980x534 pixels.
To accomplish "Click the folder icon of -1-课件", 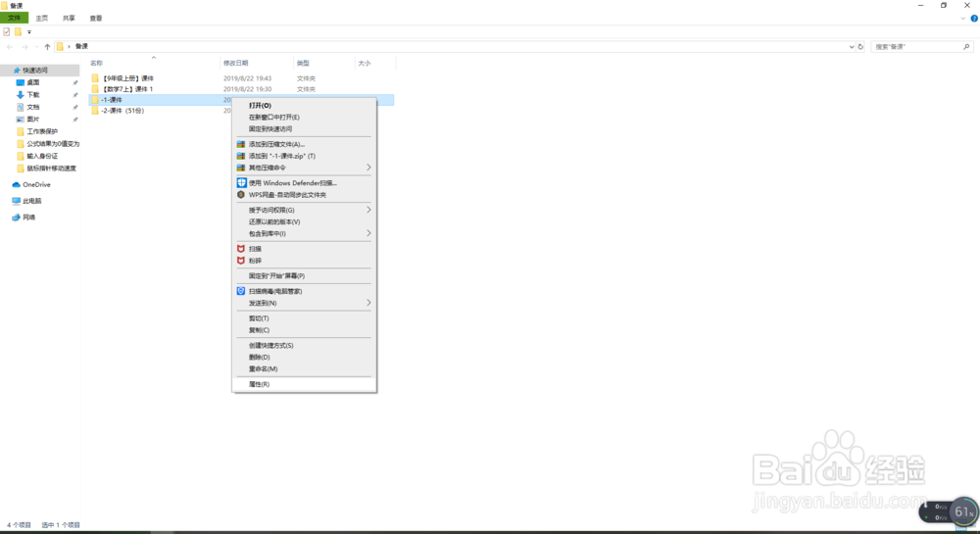I will tap(95, 100).
